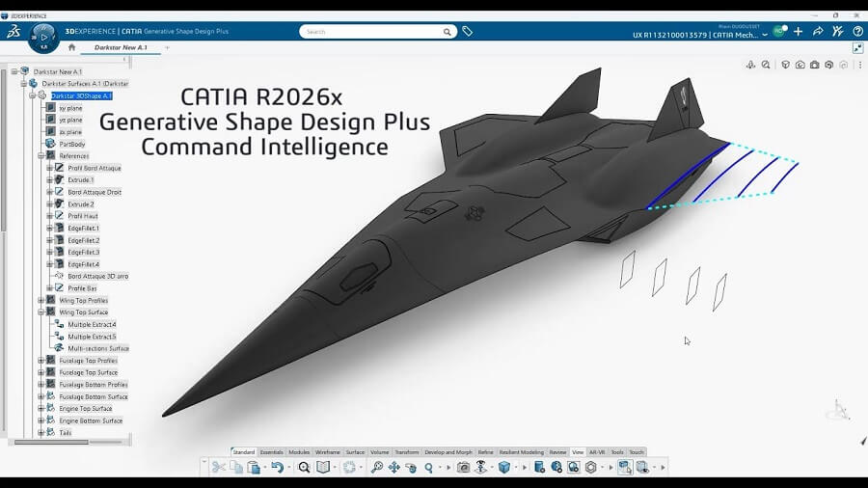The width and height of the screenshot is (868, 488).
Task: Select Darkstar 3DShape A.1 in the tree
Action: [x=81, y=95]
